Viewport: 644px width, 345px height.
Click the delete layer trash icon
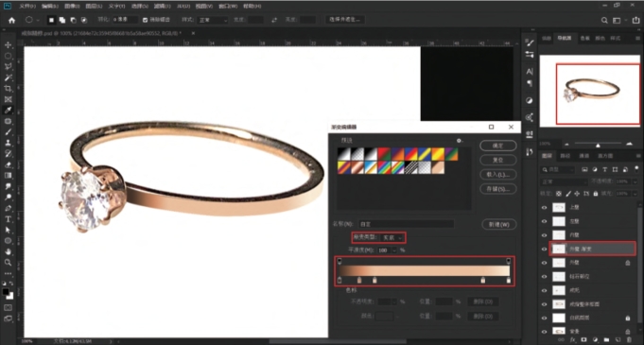point(629,340)
